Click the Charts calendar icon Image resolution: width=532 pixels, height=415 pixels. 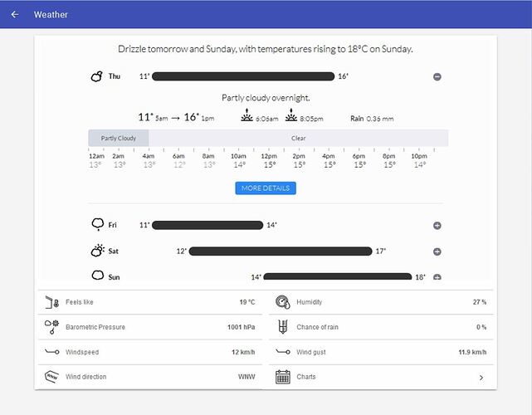click(x=282, y=377)
